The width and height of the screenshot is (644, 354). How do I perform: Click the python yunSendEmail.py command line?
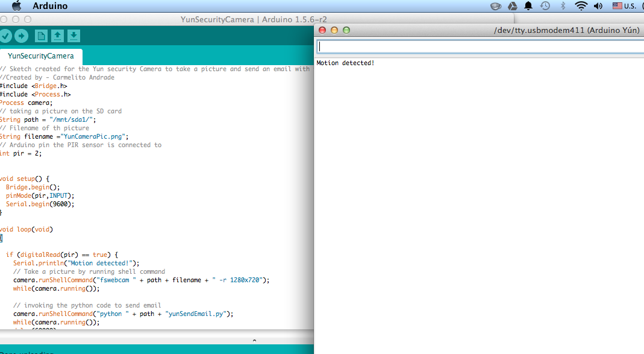click(x=123, y=314)
